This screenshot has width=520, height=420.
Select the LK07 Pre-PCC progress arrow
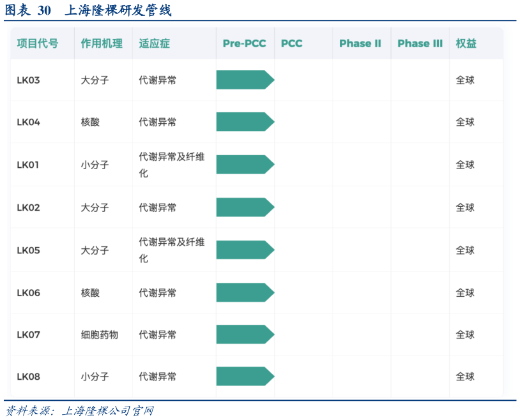click(245, 334)
